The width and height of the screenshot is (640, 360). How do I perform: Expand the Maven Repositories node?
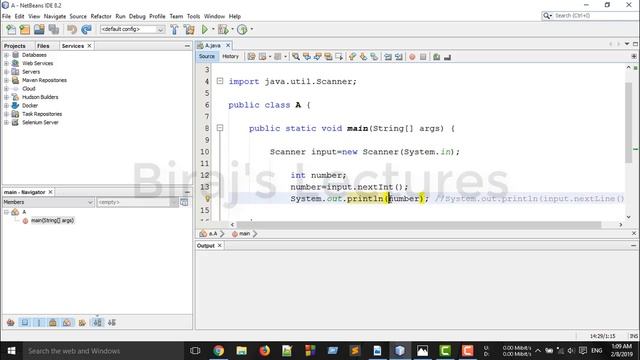pos(6,80)
